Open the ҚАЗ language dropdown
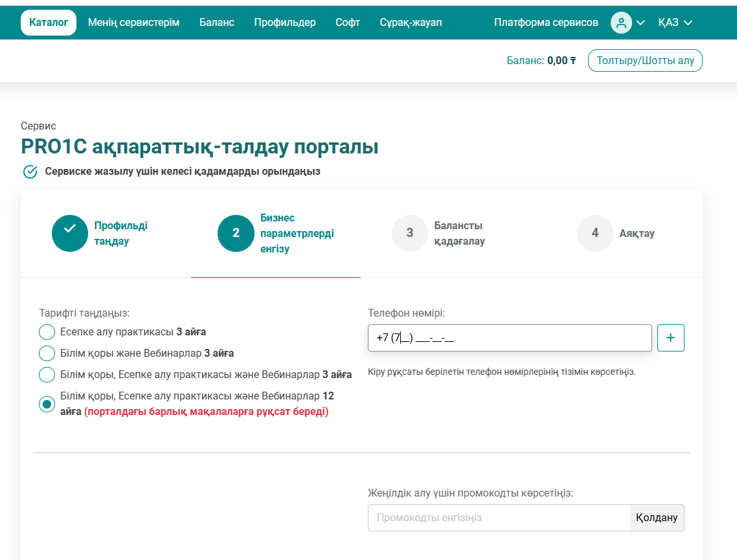 [x=675, y=23]
